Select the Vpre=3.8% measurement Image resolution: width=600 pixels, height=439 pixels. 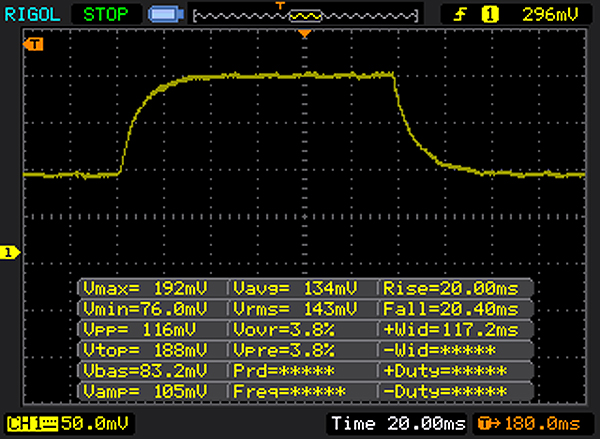click(x=284, y=350)
